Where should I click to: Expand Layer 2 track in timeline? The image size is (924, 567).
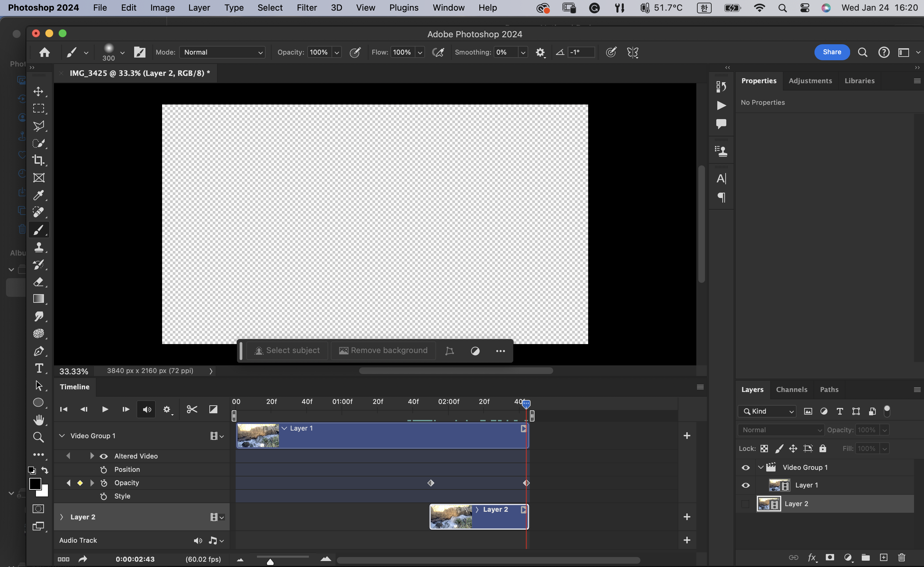tap(62, 517)
